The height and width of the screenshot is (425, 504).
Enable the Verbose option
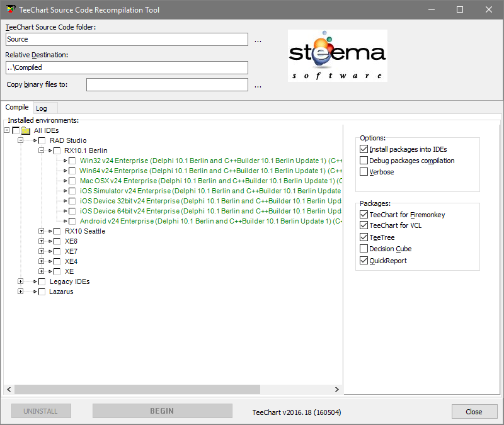(364, 171)
